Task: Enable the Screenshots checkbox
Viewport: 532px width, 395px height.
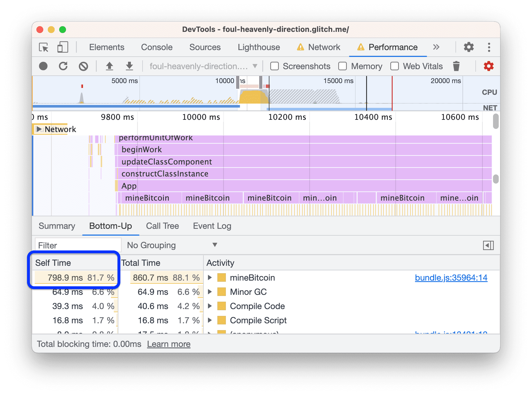Action: (275, 66)
